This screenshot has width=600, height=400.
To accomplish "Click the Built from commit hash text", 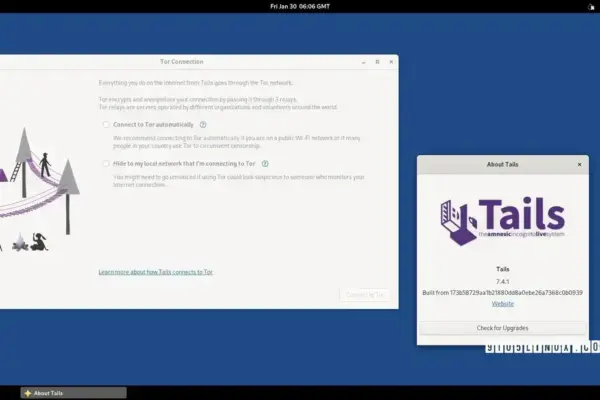I will (x=502, y=293).
